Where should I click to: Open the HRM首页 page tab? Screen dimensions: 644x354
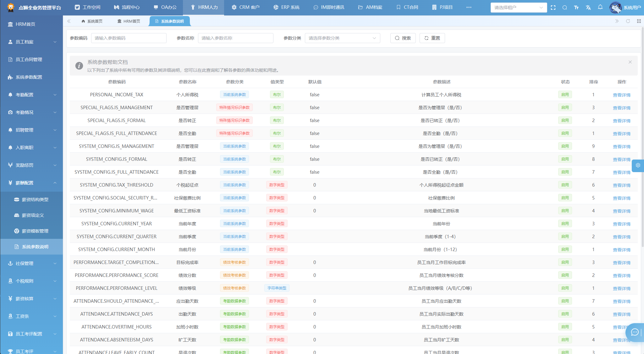coord(129,21)
